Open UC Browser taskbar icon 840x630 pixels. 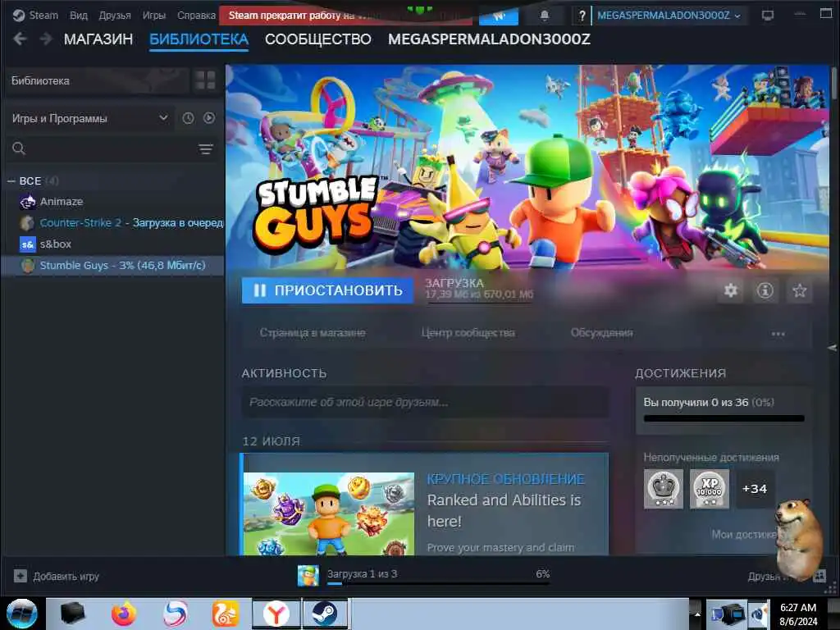(225, 614)
